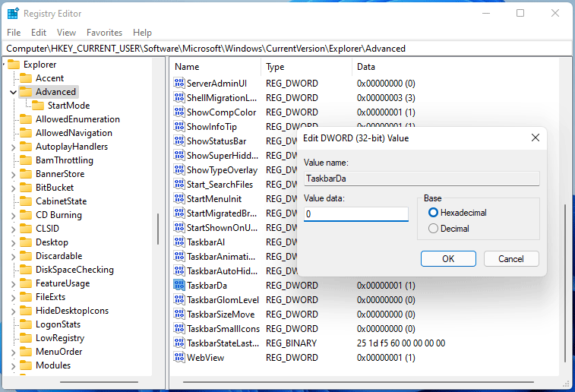Click the ServerAdminUI DWORD value icon
Image resolution: width=575 pixels, height=392 pixels.
(179, 84)
